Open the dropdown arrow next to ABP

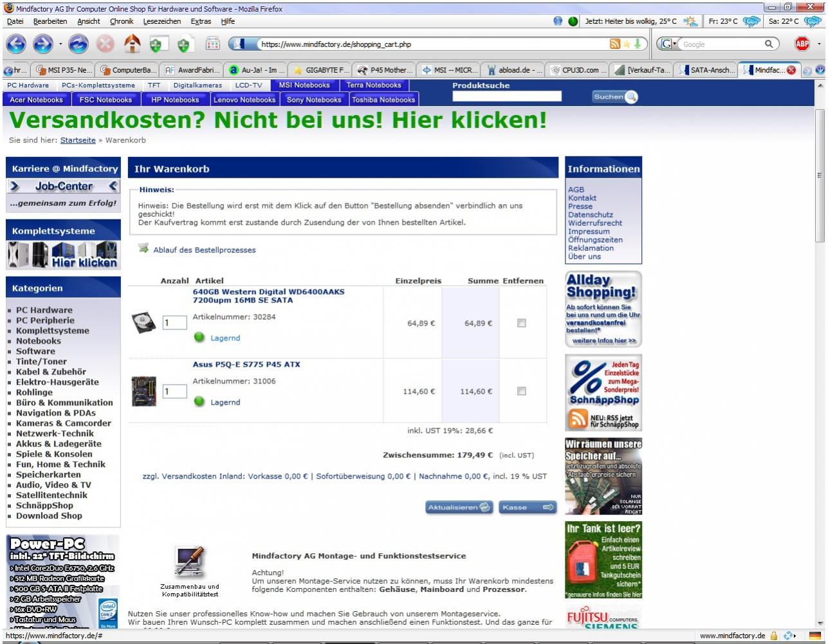coord(819,45)
